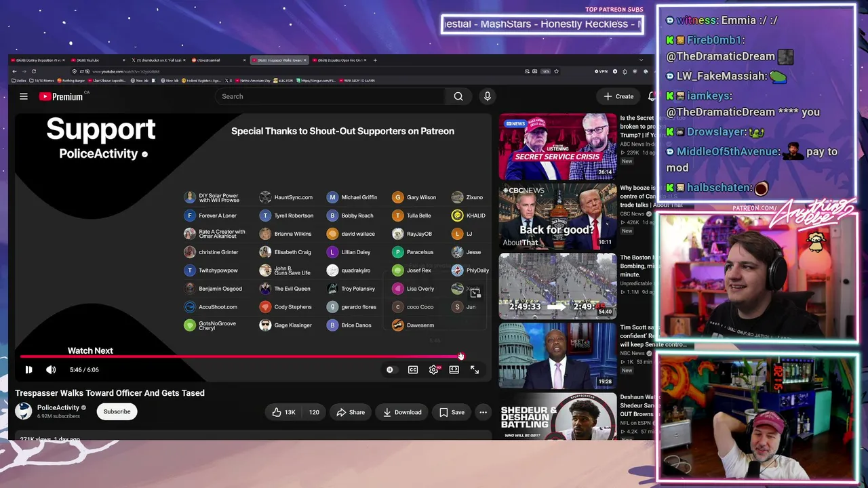This screenshot has width=868, height=488.
Task: Like the video with 13K likes
Action: (283, 412)
